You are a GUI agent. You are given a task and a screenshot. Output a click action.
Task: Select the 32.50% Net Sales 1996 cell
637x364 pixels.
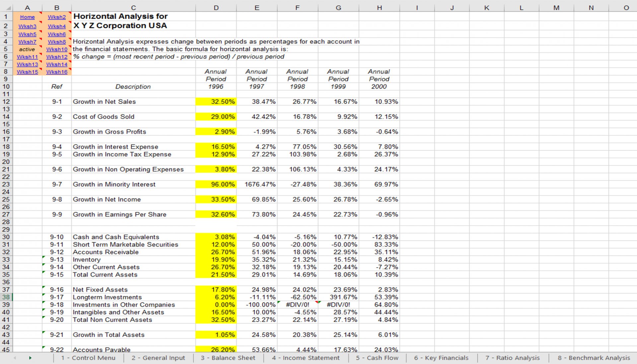pos(216,101)
